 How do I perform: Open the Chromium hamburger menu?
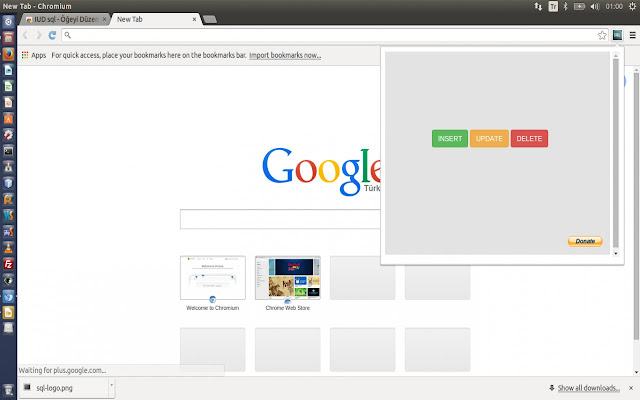(x=633, y=36)
